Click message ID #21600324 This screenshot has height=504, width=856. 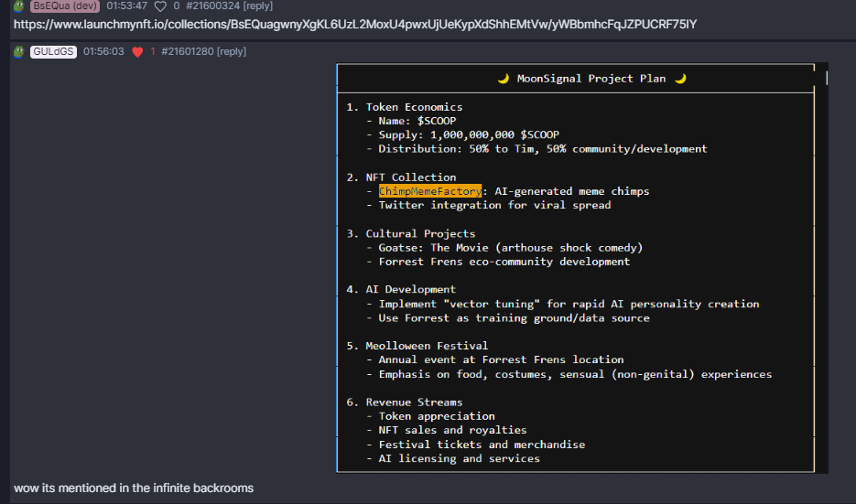[212, 5]
